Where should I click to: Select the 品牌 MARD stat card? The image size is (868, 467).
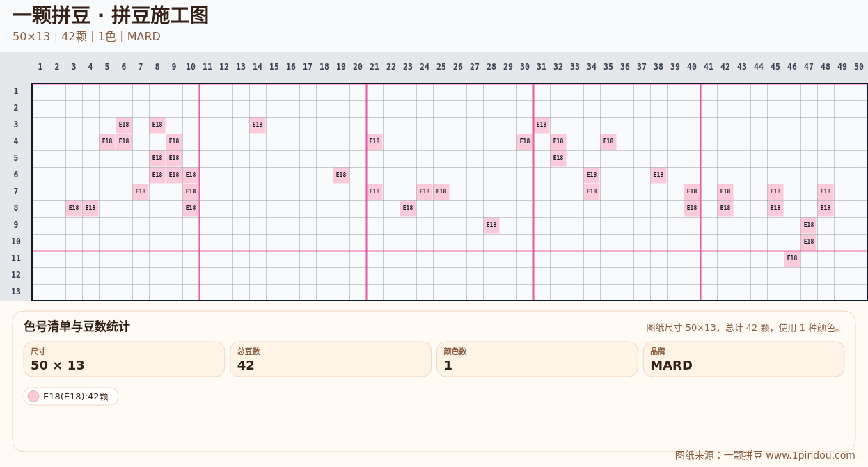[743, 359]
